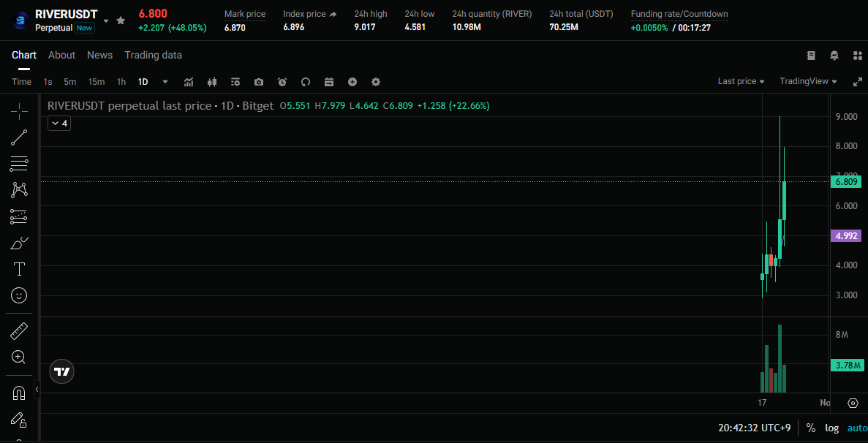Select the pattern drawing tool
Screen dimensions: 868x443
[19, 190]
